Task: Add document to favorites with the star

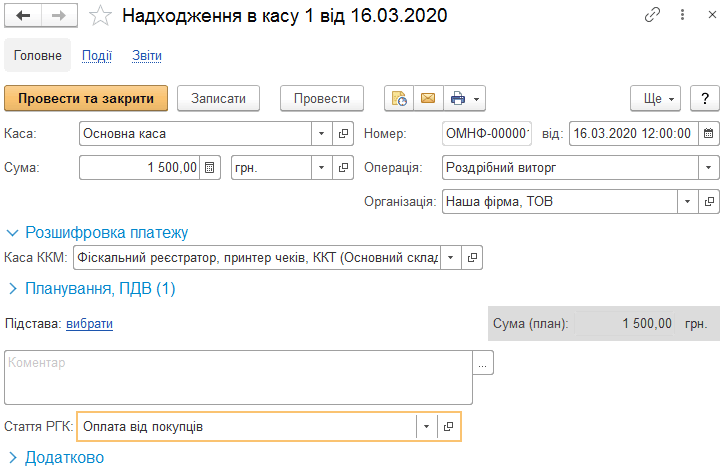Action: tap(100, 16)
